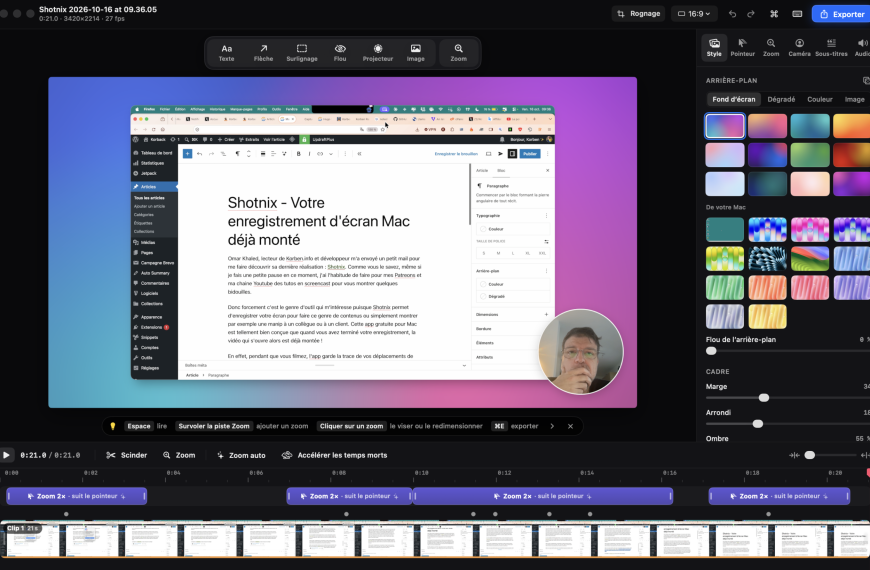
Task: Switch to Dégradé background tab
Action: coord(781,99)
